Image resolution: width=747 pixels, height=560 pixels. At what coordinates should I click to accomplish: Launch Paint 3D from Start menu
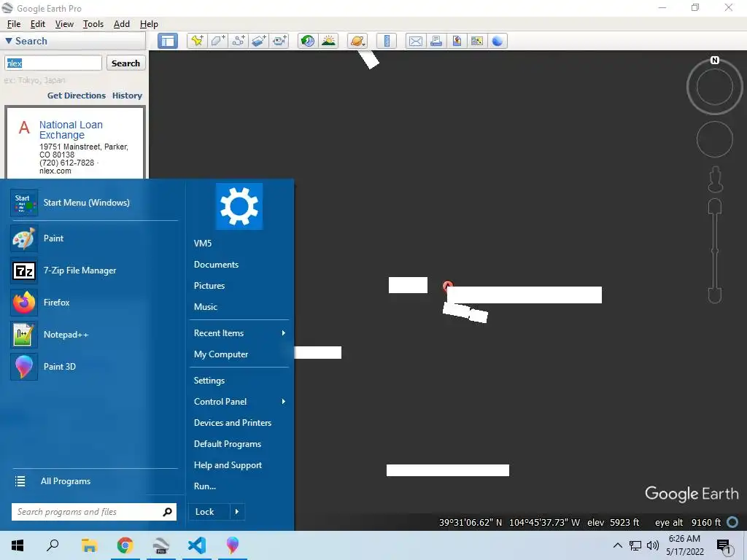[94, 367]
